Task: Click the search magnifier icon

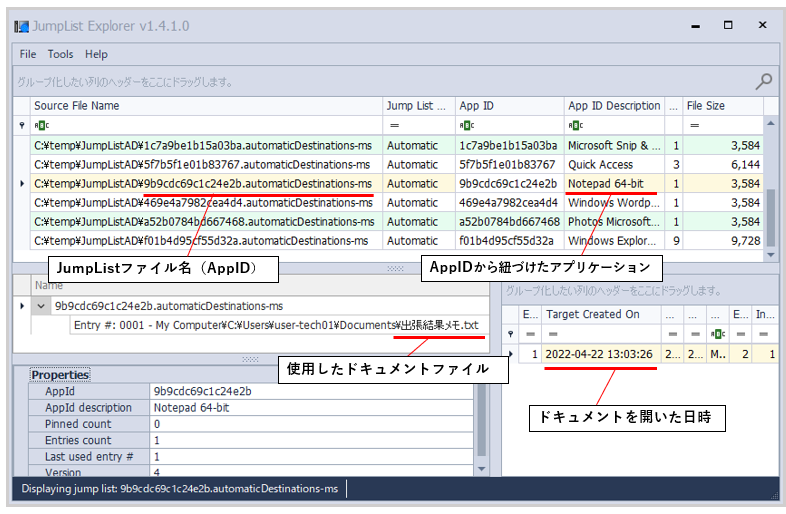Action: (x=763, y=81)
